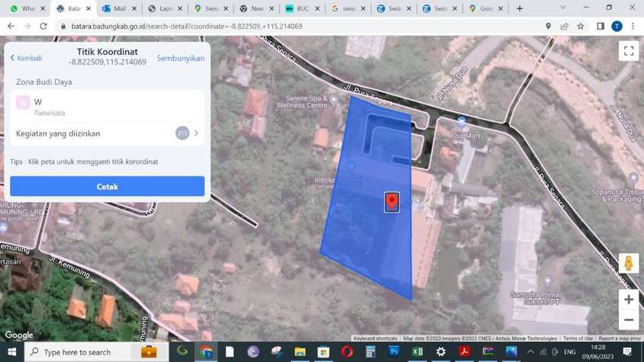Zoom in on the map
The image size is (644, 362).
(x=628, y=299)
